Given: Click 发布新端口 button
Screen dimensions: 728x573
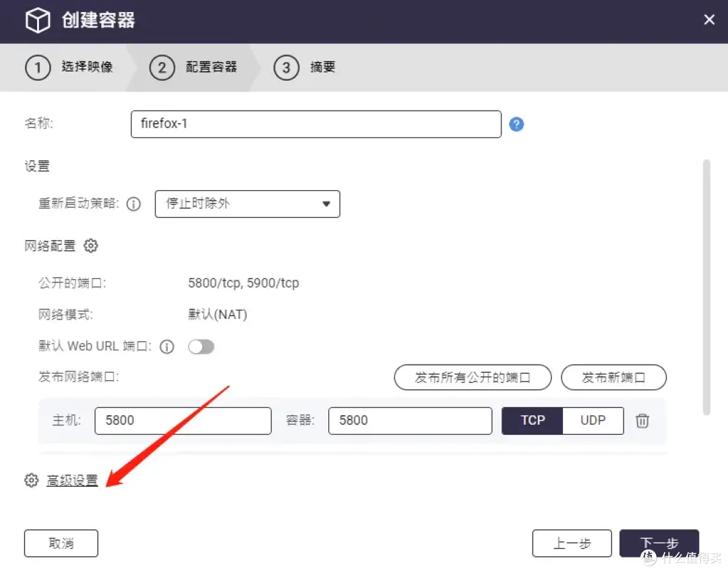Looking at the screenshot, I should point(614,378).
